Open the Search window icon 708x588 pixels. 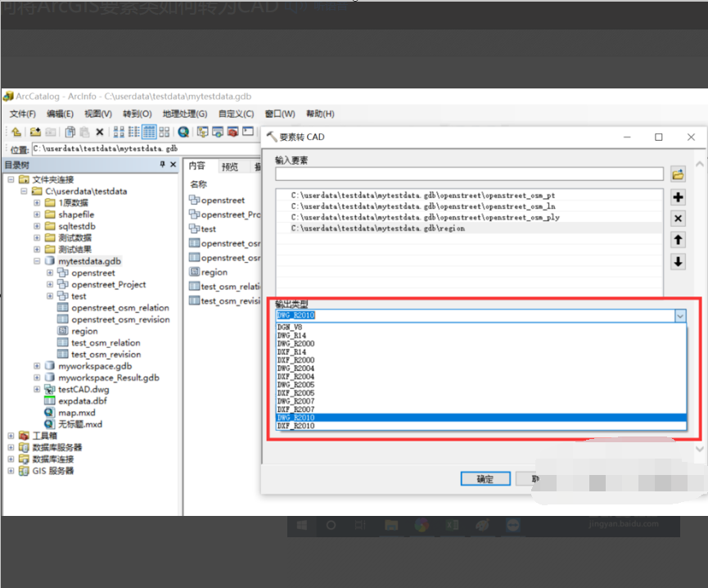(218, 132)
